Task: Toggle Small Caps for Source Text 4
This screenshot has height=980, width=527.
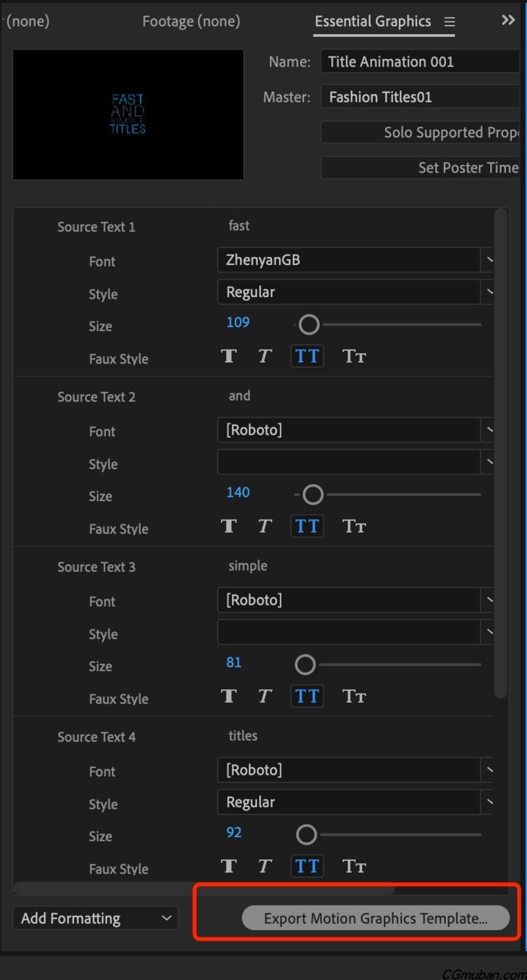Action: pyautogui.click(x=354, y=866)
